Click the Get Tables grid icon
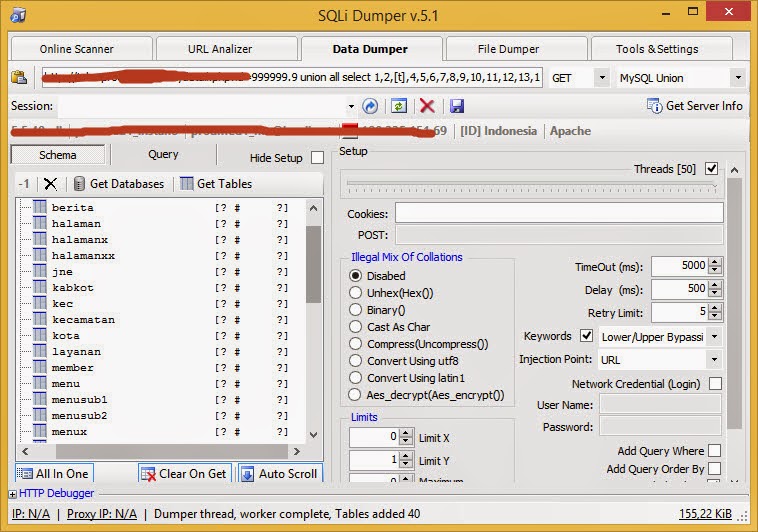 pyautogui.click(x=187, y=184)
